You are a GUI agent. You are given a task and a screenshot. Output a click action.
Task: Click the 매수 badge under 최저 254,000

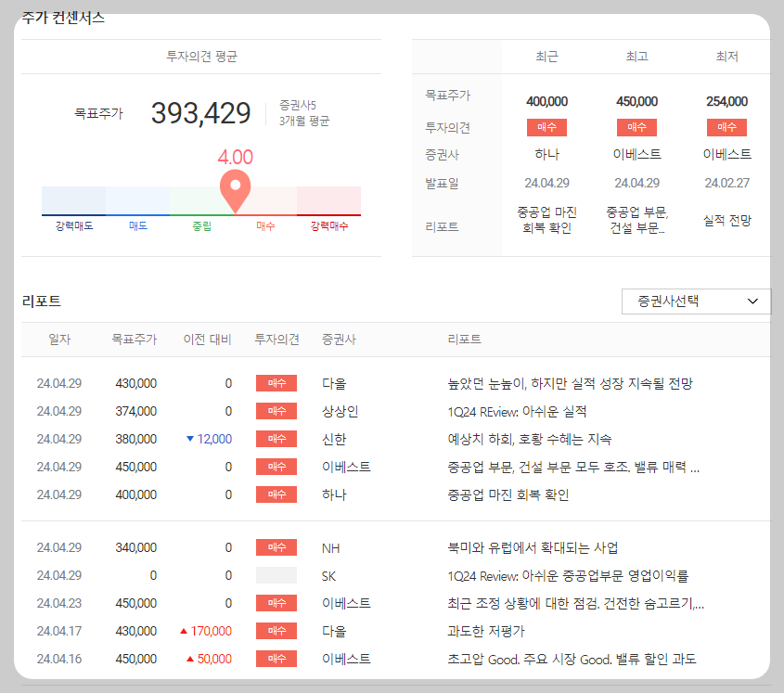(x=727, y=127)
